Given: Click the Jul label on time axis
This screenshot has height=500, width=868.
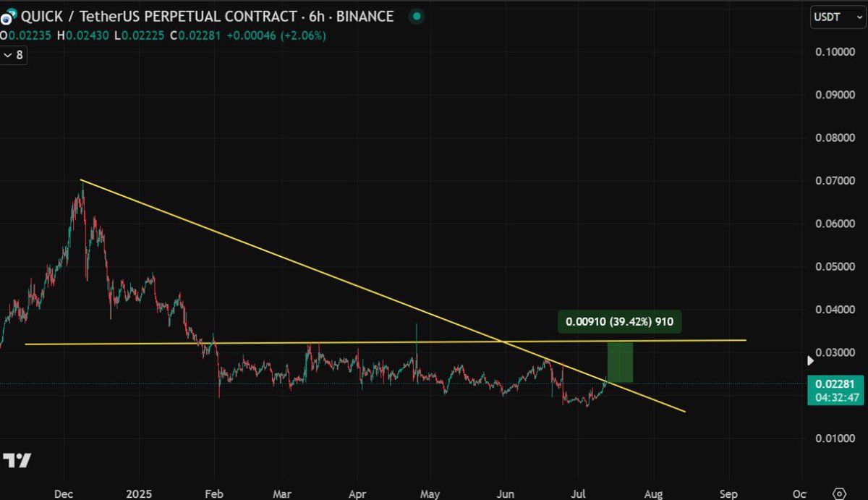Looking at the screenshot, I should coord(579,493).
